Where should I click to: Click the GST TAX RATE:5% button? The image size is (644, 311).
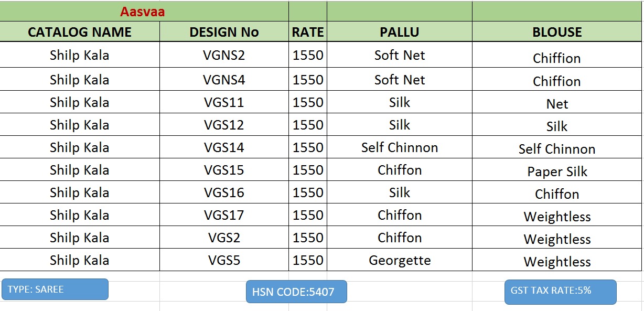tap(560, 292)
